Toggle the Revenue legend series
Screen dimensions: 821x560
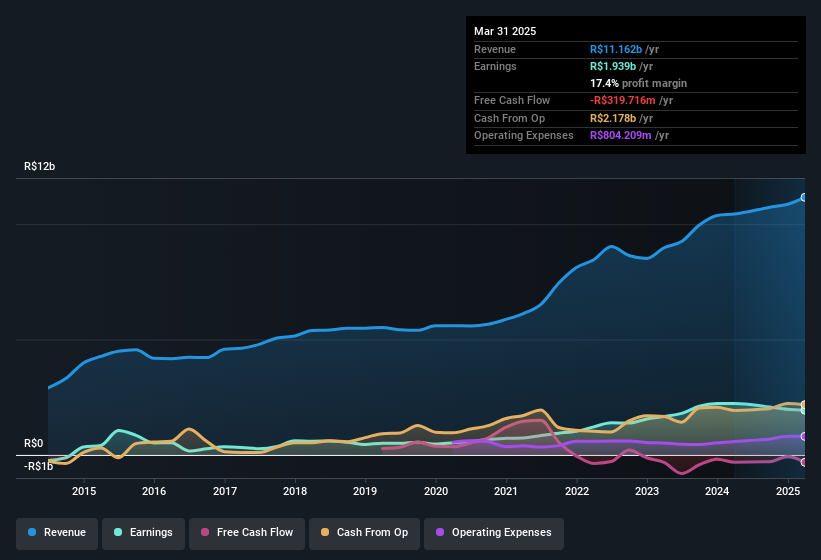pos(57,533)
